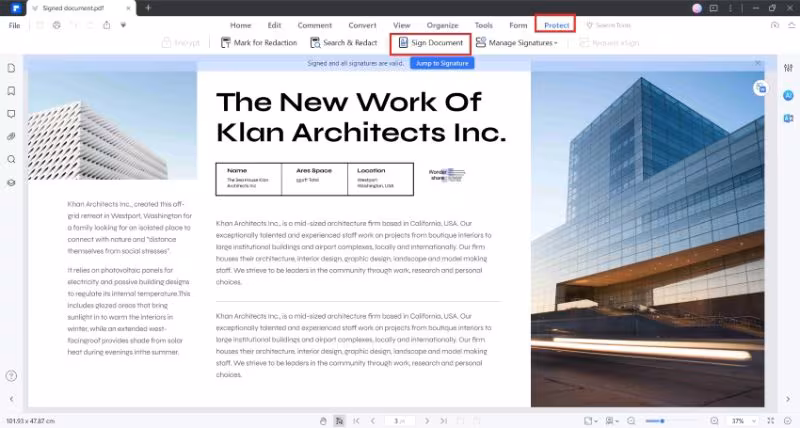Open the feedback message icon in title bar
Image resolution: width=800 pixels, height=428 pixels.
[714, 8]
